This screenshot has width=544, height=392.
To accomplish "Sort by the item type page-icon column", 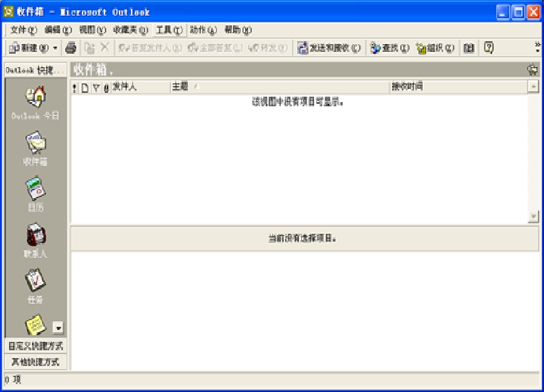I will 85,87.
